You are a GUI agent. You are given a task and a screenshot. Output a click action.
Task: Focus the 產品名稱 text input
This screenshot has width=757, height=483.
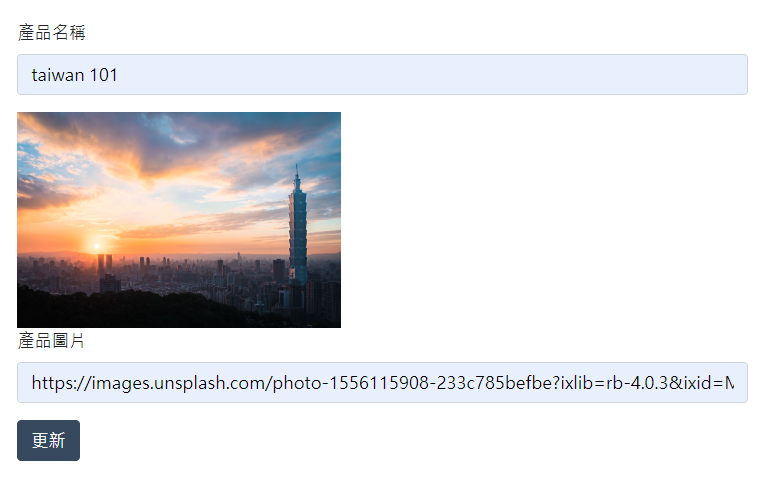click(382, 74)
